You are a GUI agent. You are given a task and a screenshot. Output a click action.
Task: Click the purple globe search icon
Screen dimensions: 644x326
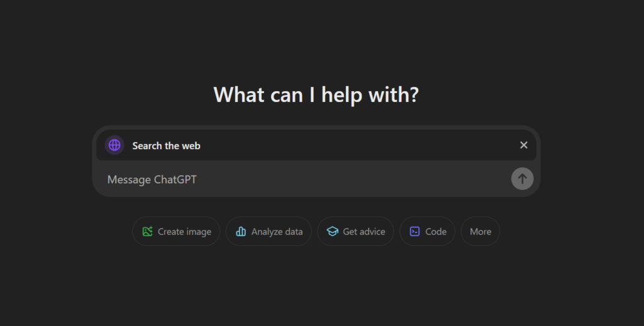tap(114, 145)
